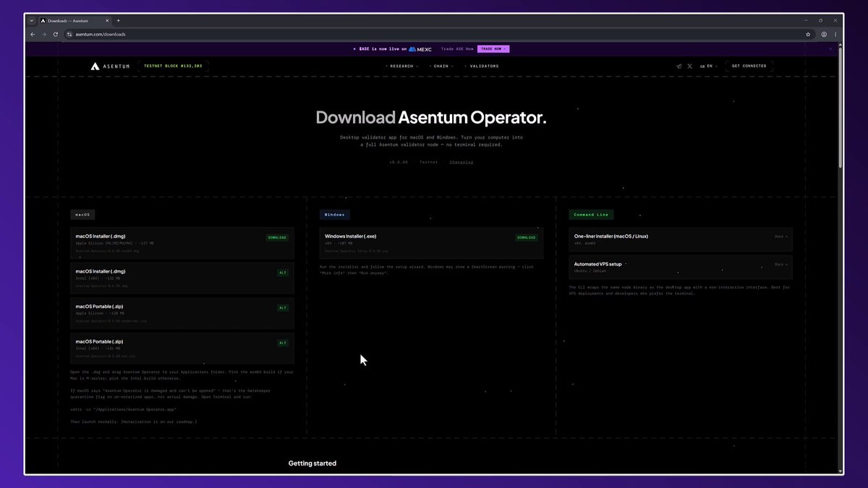This screenshot has width=868, height=488.
Task: Click the page vertical scrollbar thumb
Action: tap(840, 108)
